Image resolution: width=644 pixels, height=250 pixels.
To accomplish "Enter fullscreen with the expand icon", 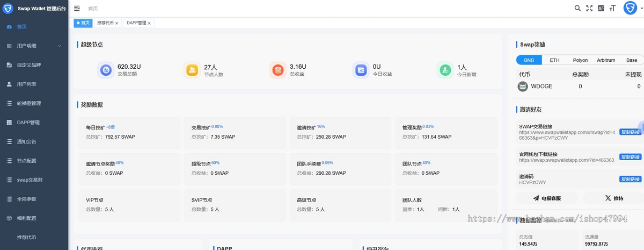I will coord(589,8).
